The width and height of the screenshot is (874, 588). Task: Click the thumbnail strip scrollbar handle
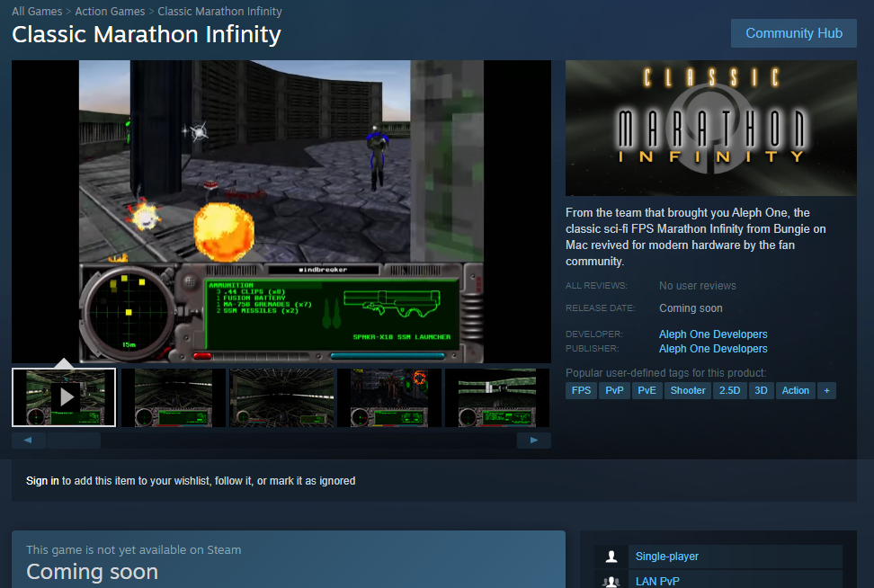[x=74, y=441]
